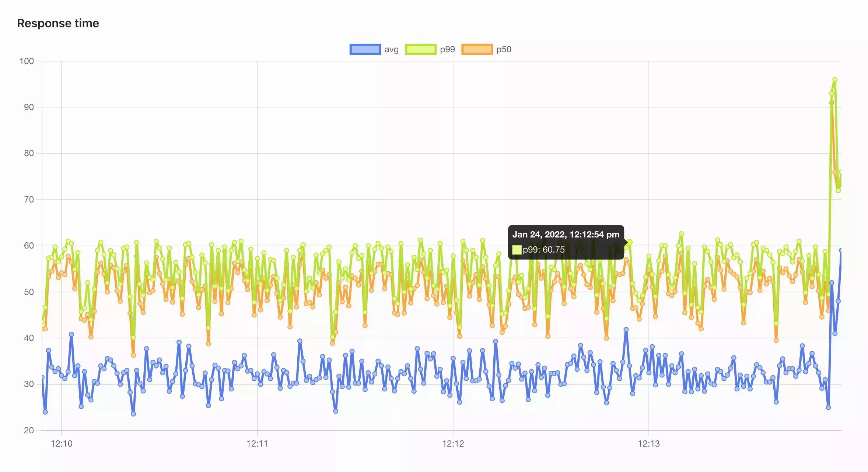Click the p99 peak point near 96
The image size is (868, 472).
point(835,80)
